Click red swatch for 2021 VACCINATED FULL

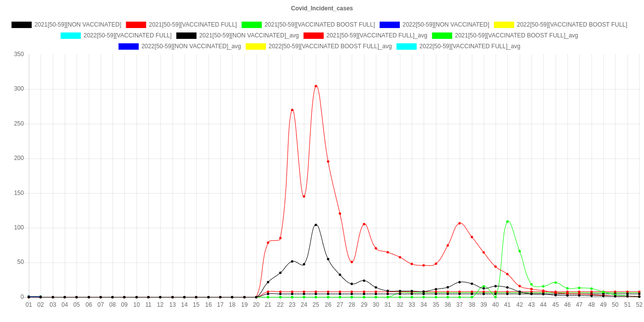tap(136, 25)
